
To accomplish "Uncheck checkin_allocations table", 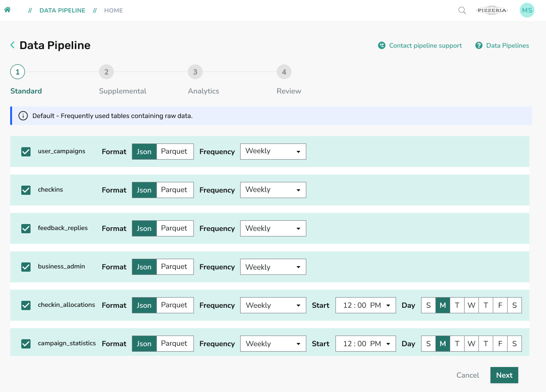I will coord(26,305).
